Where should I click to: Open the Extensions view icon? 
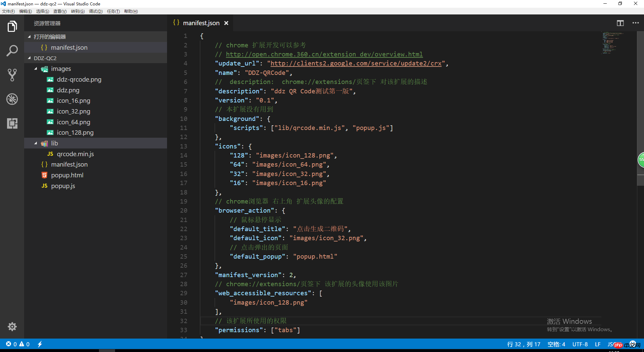click(12, 123)
